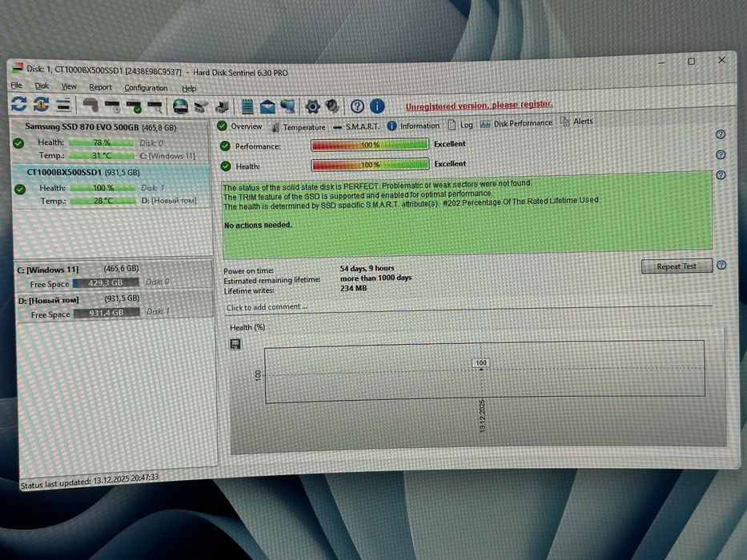Click the blue Refresh arrows toolbar icon
The image size is (747, 560).
tap(19, 103)
